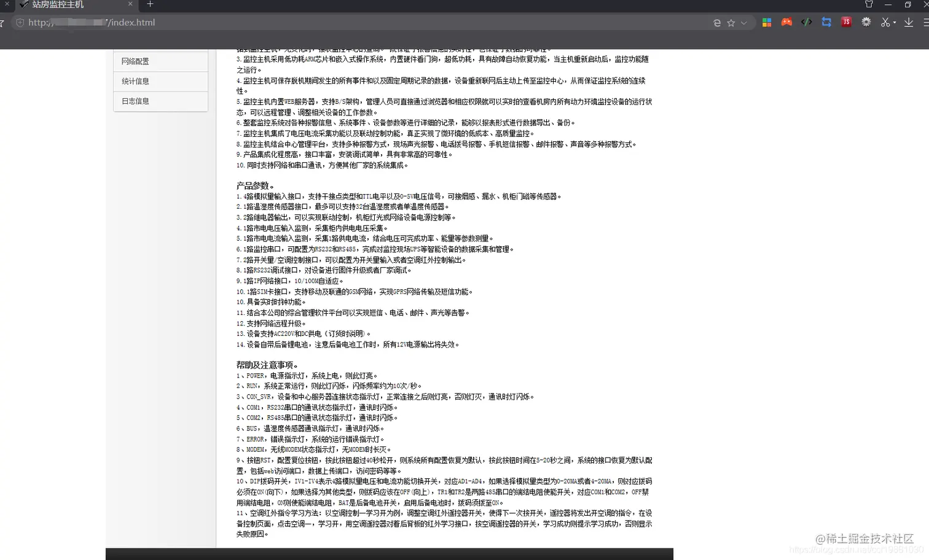This screenshot has width=929, height=560.
Task: Click the 按钮RST 配置复位按钮 line
Action: [x=444, y=465]
